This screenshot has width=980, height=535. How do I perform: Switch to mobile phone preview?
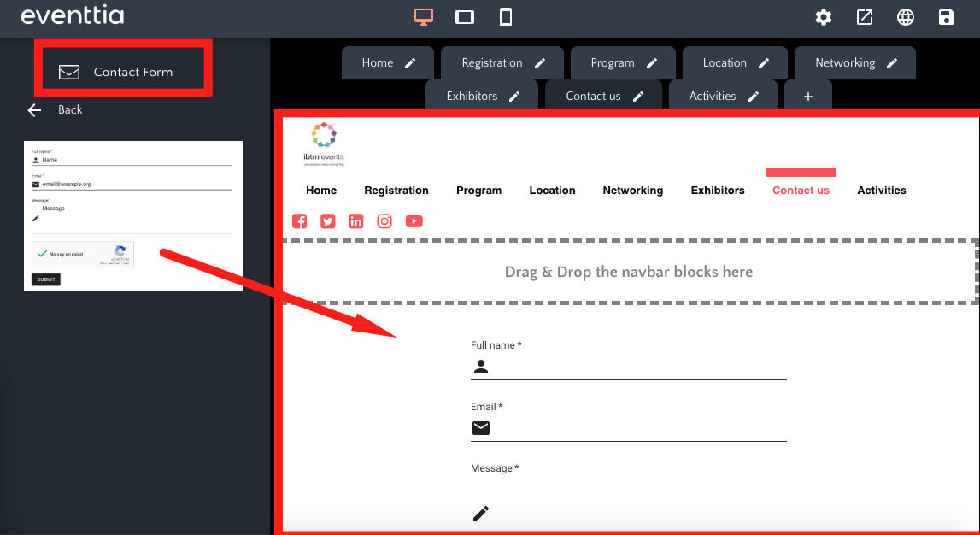(x=506, y=17)
